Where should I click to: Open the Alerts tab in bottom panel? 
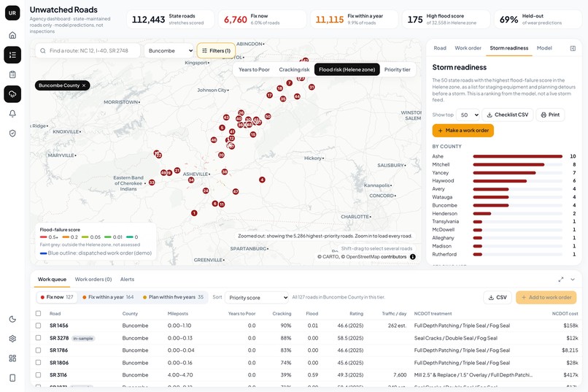tap(127, 280)
